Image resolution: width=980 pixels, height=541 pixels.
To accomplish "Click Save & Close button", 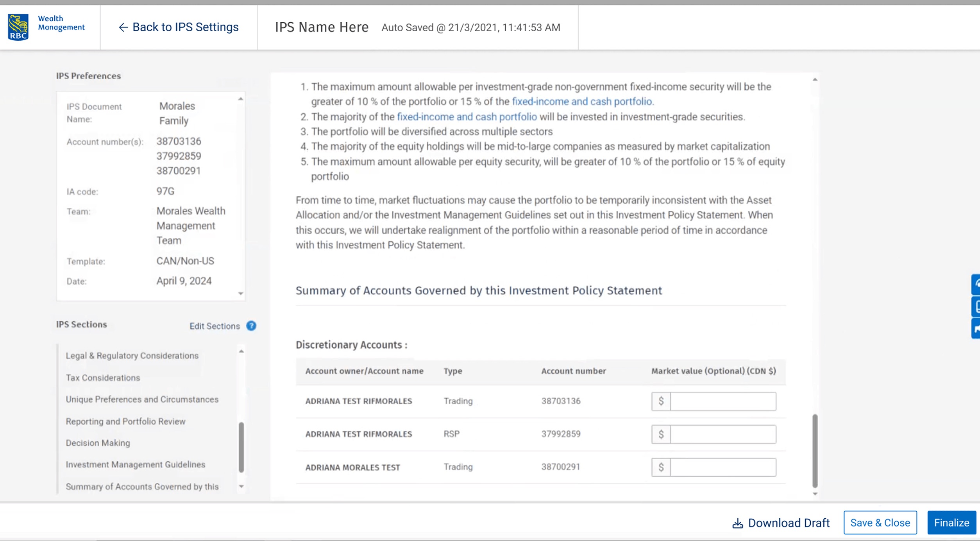I will pyautogui.click(x=880, y=523).
